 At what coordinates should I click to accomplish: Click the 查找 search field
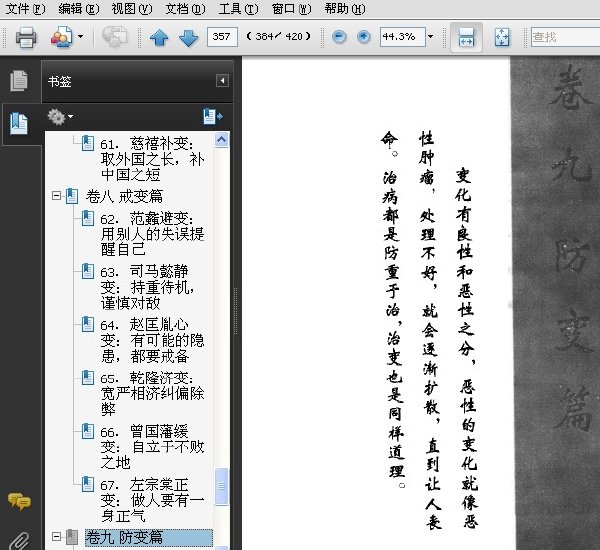[x=565, y=37]
